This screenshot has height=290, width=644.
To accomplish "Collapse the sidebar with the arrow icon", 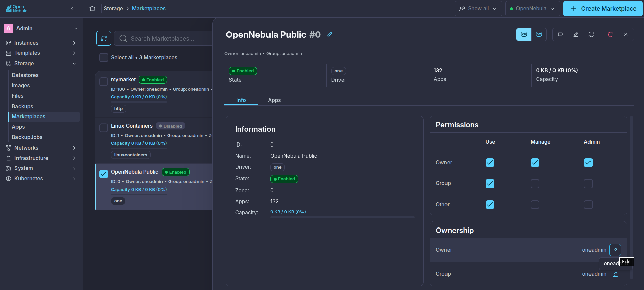I will point(72,9).
